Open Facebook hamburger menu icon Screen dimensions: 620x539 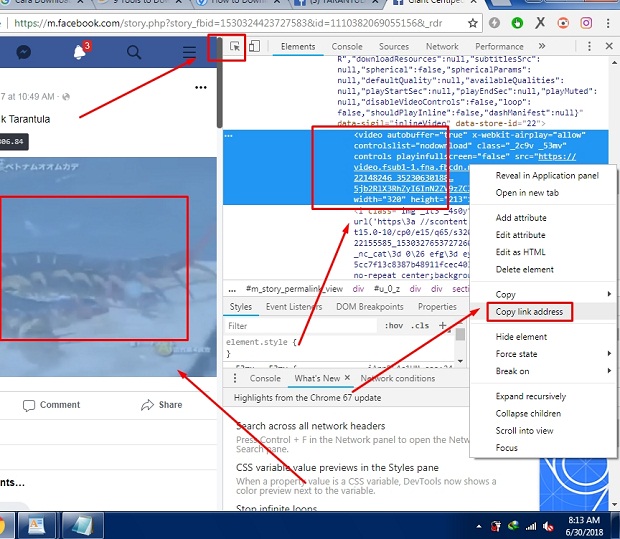coord(189,52)
